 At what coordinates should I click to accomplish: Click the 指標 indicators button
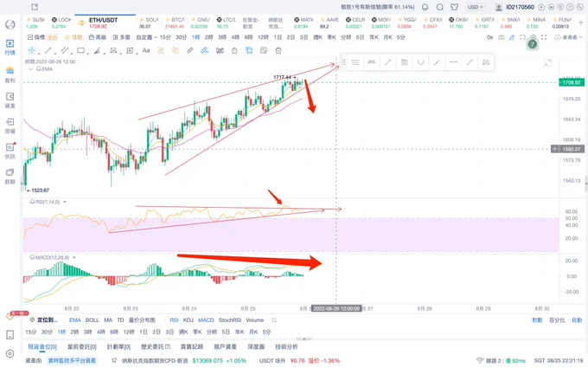coord(36,37)
